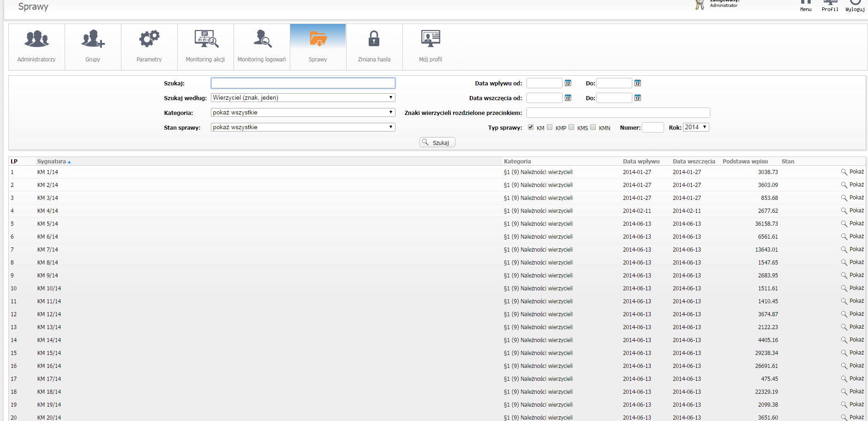
Task: Open the Parametry gears icon
Action: pyautogui.click(x=149, y=39)
